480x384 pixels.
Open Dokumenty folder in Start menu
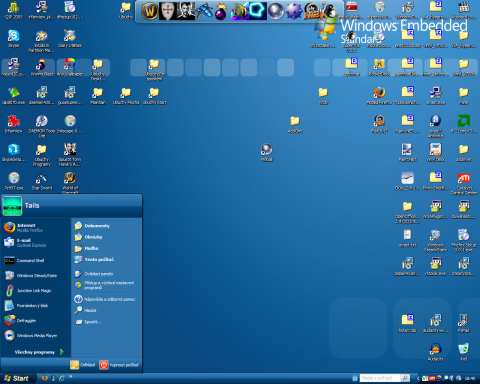coord(107,226)
